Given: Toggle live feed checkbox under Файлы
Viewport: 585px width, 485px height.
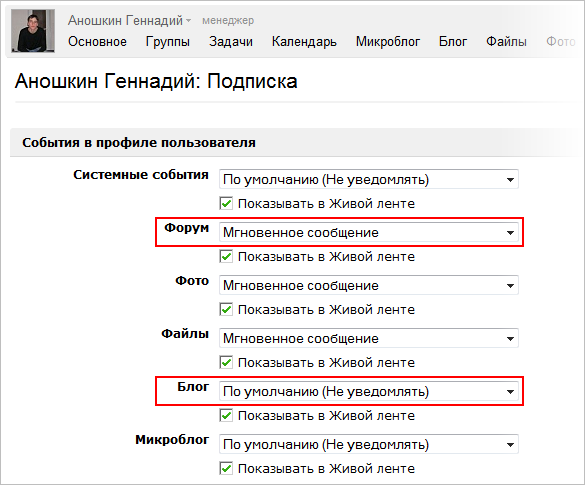Looking at the screenshot, I should pos(226,363).
